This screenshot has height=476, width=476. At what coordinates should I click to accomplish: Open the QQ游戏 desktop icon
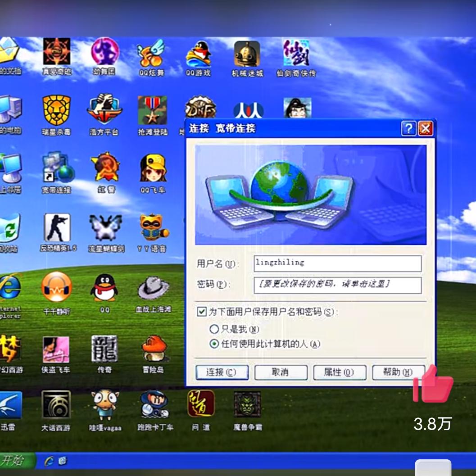click(x=198, y=54)
